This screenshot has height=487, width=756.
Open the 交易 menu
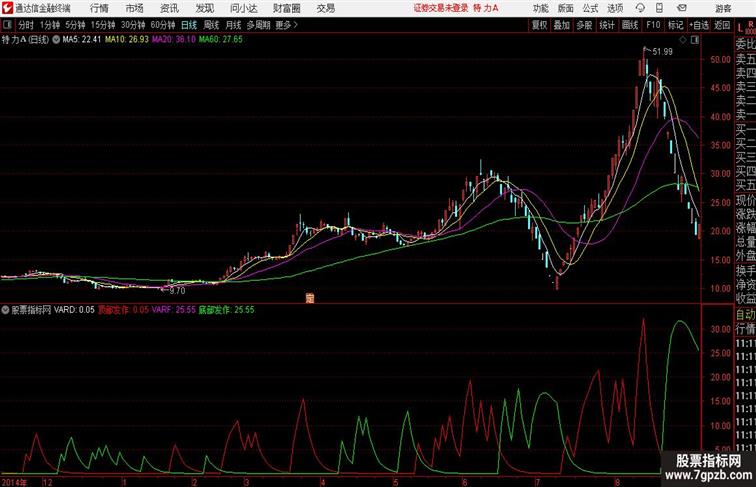(325, 8)
